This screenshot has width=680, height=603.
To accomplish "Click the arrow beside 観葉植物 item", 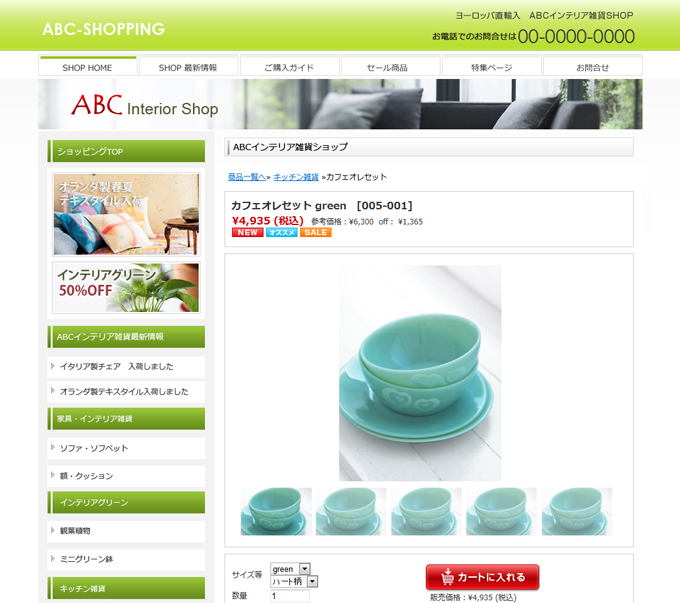I will 52,530.
